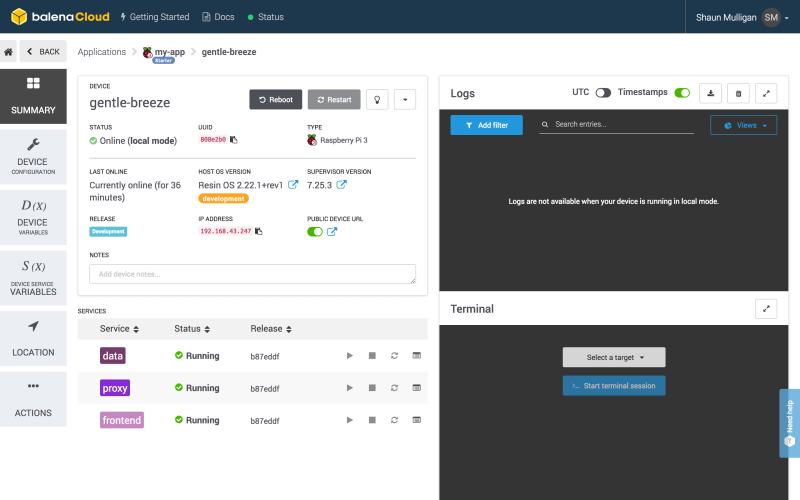Open the device actions dropdown arrow
Viewport: 800px width, 500px height.
(x=405, y=99)
